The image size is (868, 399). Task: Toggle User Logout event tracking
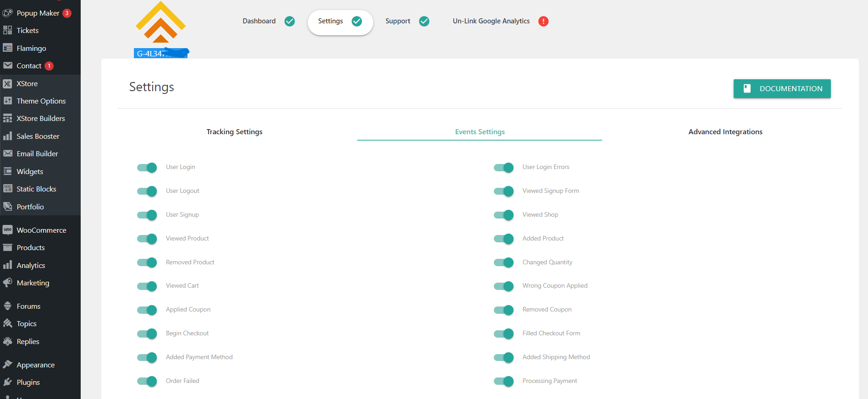(x=147, y=191)
